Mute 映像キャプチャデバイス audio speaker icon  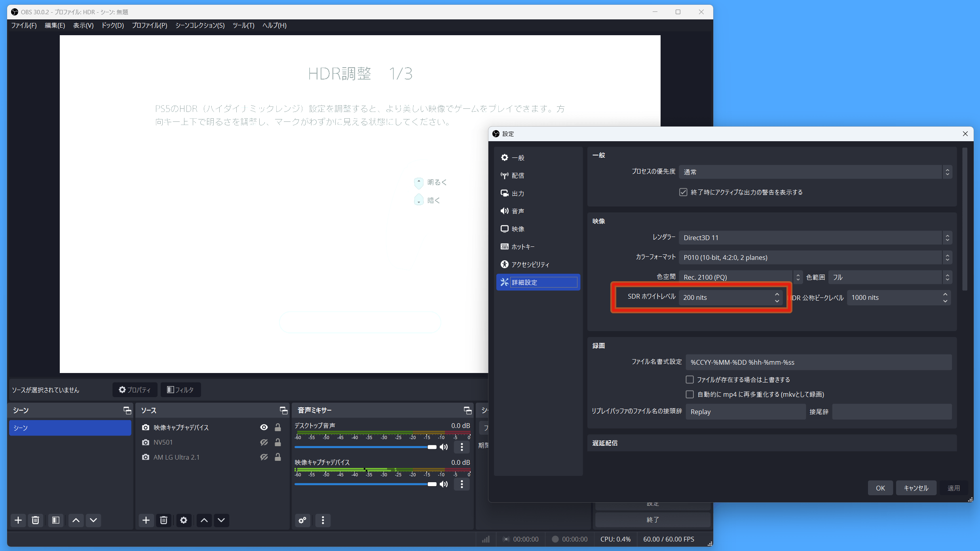[444, 484]
